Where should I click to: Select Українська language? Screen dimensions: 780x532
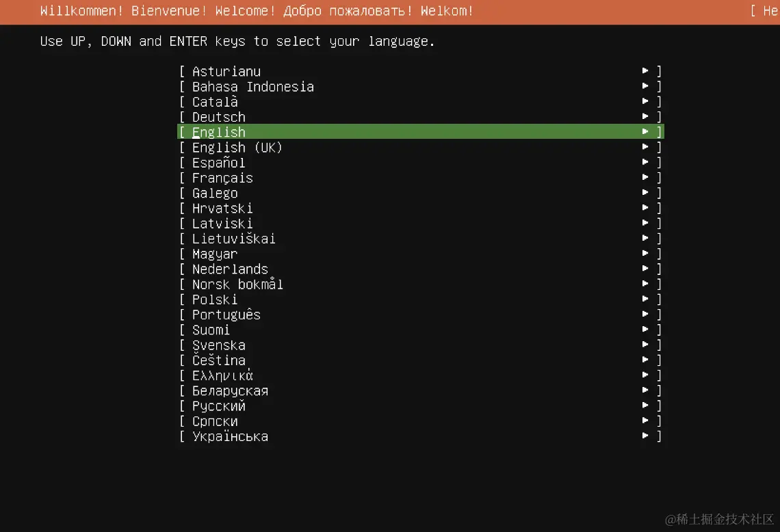pos(420,436)
